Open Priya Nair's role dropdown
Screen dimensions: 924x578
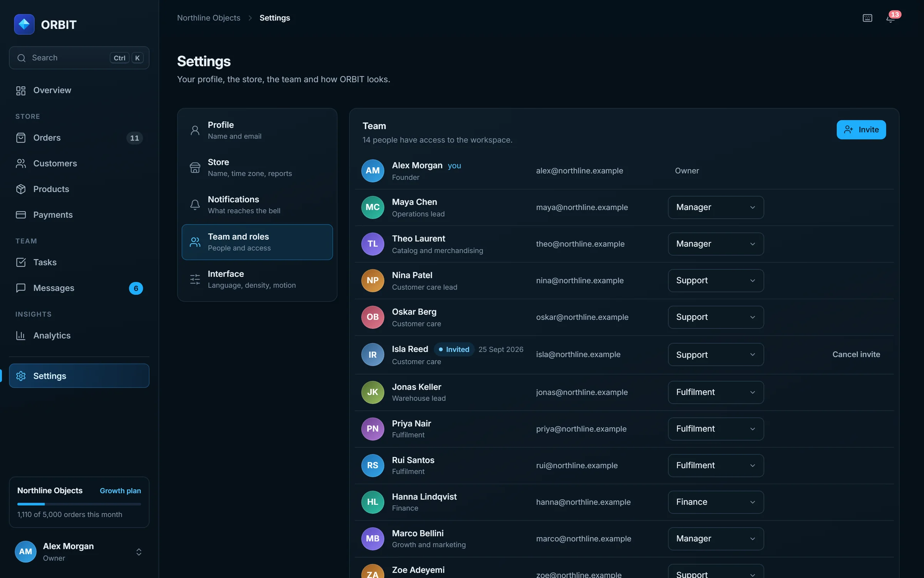click(x=716, y=429)
